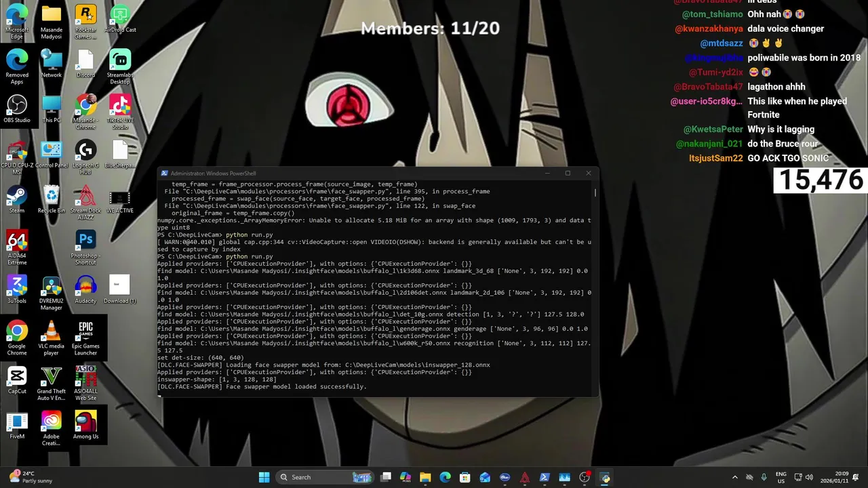This screenshot has height=488, width=868.
Task: Launch Audacity from the desktop
Action: [85, 289]
